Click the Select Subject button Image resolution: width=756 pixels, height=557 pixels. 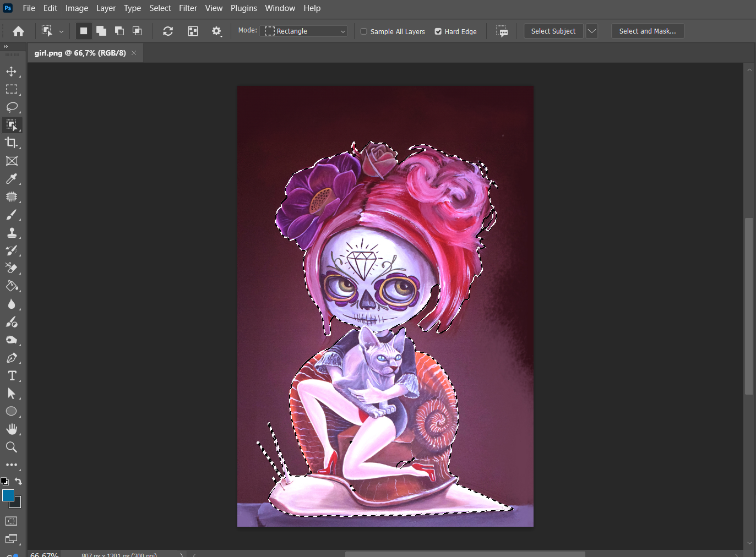(x=553, y=31)
